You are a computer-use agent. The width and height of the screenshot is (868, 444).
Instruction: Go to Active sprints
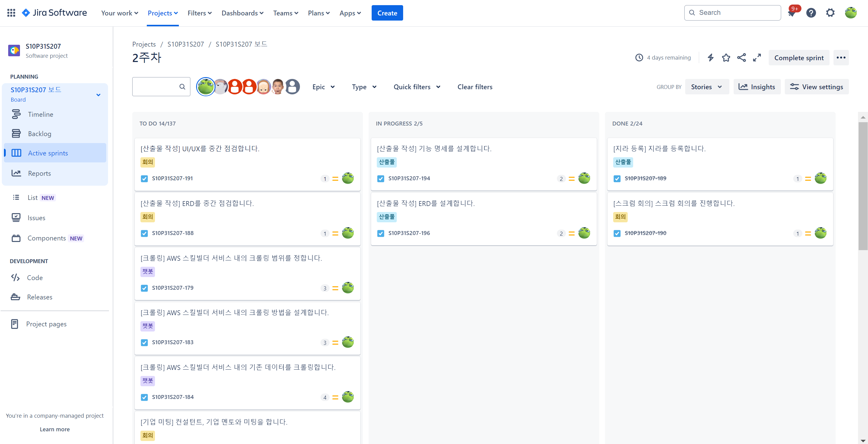(x=55, y=153)
